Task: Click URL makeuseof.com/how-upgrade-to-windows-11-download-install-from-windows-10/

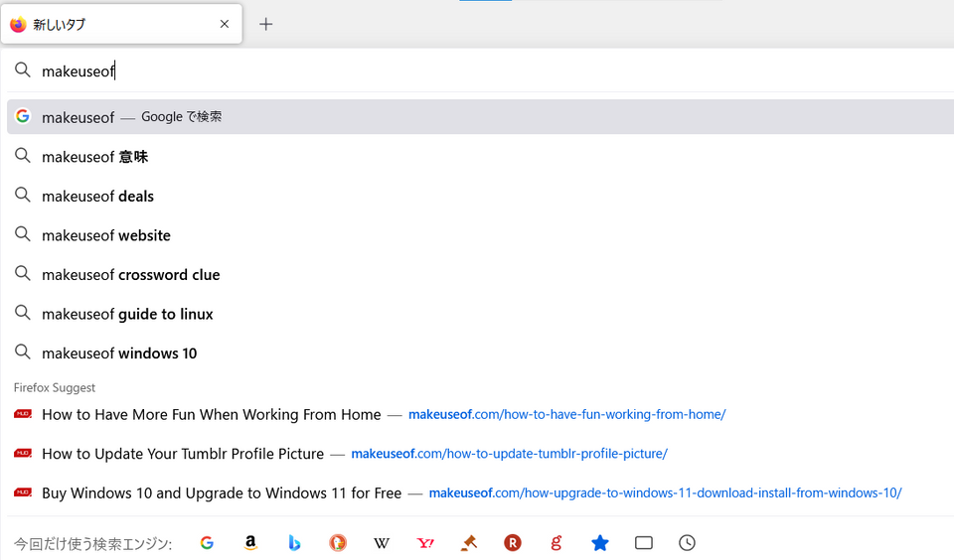Action: pyautogui.click(x=665, y=493)
